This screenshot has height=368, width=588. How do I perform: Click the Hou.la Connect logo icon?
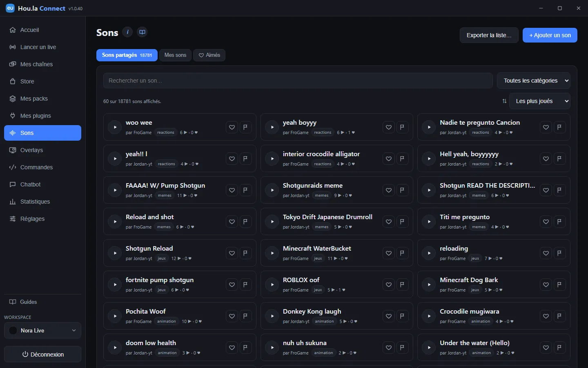pos(10,8)
